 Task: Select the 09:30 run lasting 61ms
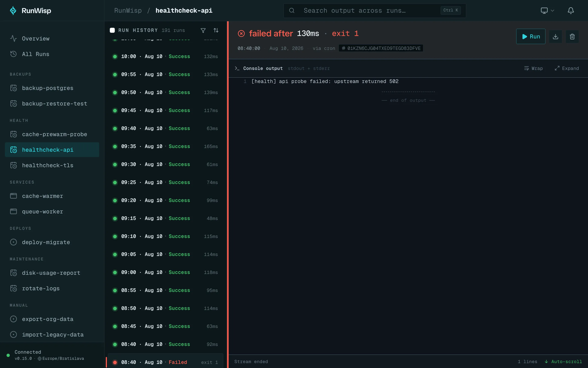(x=165, y=165)
